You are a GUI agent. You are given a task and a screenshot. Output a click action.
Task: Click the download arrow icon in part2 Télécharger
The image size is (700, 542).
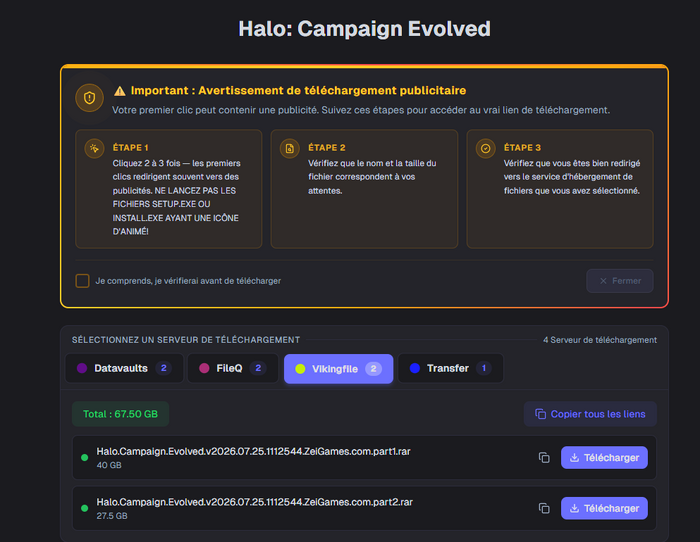tap(575, 509)
